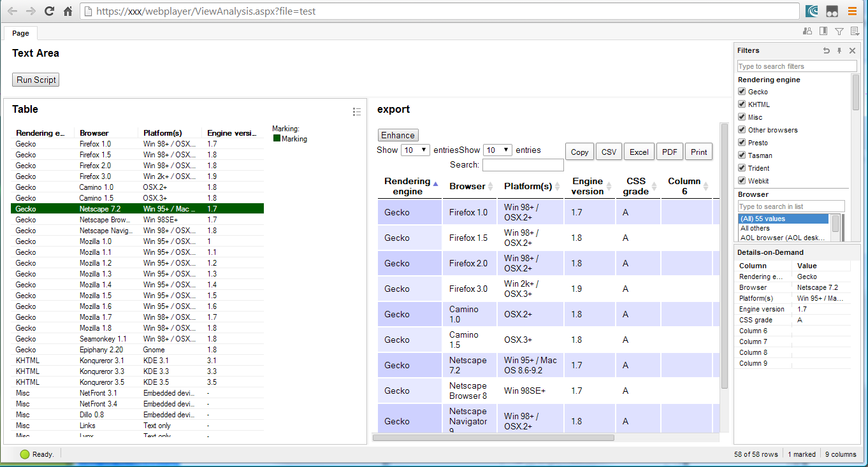Export the table as PDF
Viewport: 868px width, 467px height.
tap(669, 152)
